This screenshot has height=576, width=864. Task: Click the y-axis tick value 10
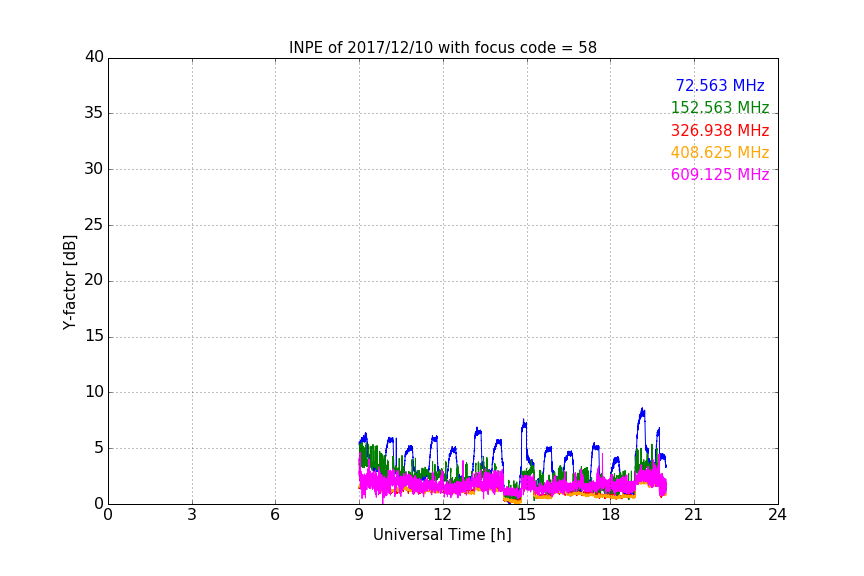(94, 392)
